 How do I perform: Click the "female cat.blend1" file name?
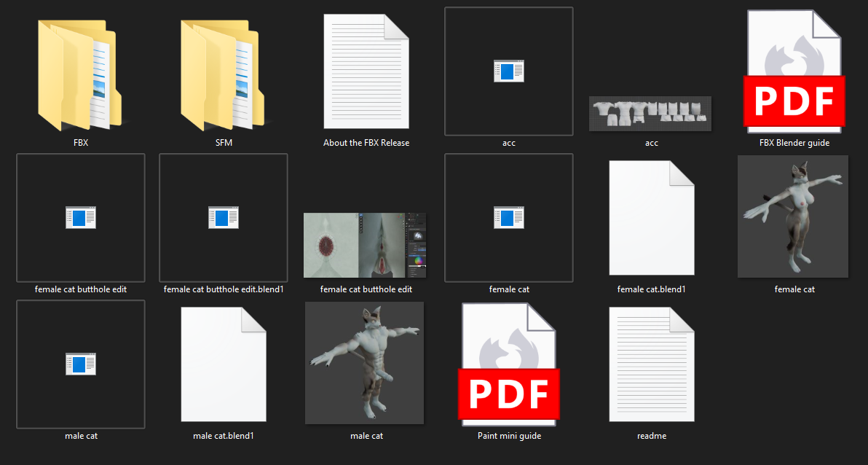(652, 289)
